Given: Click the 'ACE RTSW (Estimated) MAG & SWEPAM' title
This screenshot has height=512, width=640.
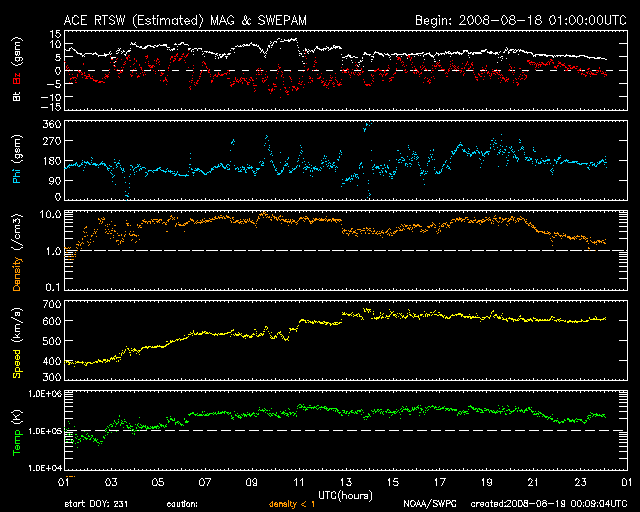Looking at the screenshot, I should [185, 20].
